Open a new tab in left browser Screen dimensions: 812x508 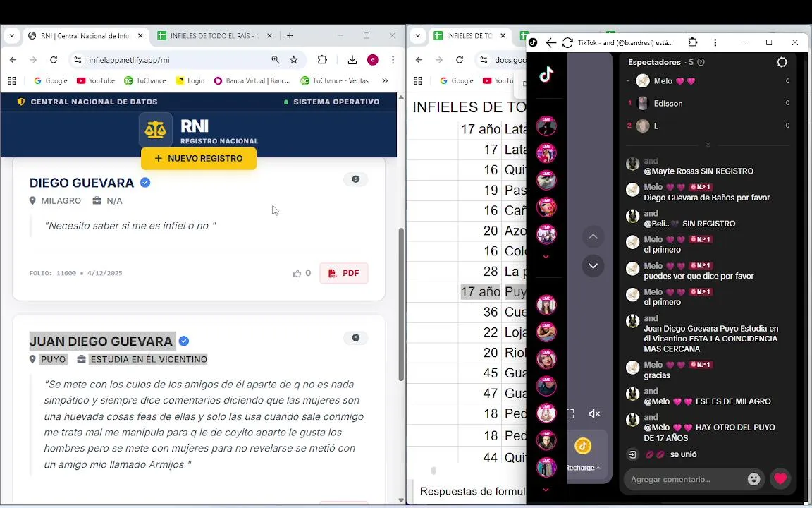pos(290,36)
